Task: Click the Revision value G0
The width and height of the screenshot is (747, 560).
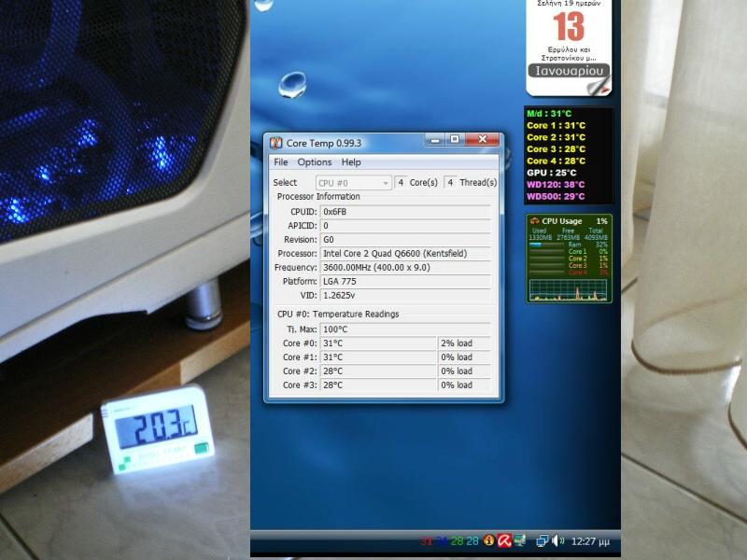Action: [405, 240]
